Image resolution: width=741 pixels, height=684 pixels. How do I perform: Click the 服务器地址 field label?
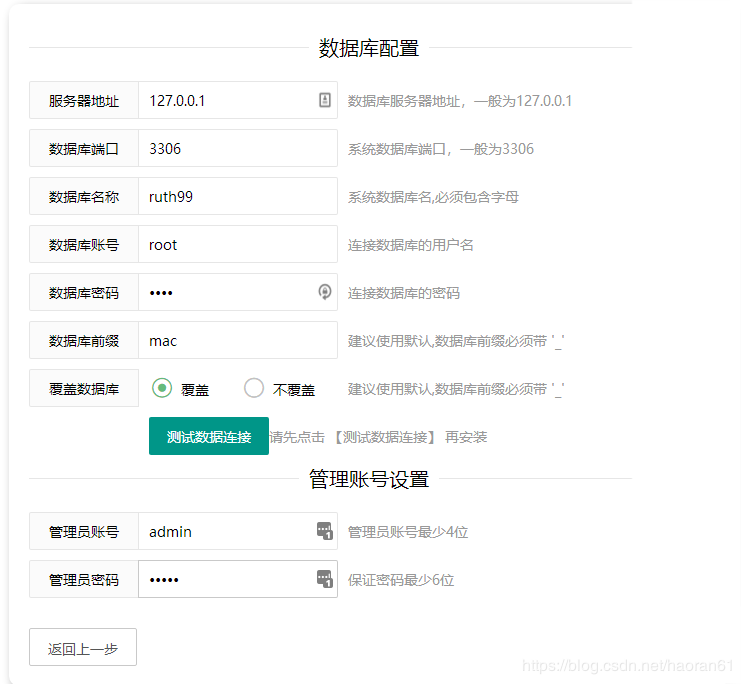coord(84,100)
